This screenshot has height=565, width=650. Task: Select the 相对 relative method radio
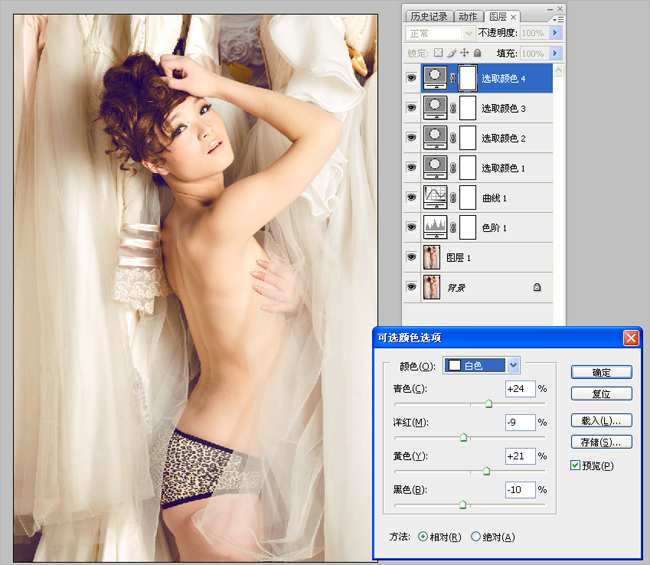[422, 536]
